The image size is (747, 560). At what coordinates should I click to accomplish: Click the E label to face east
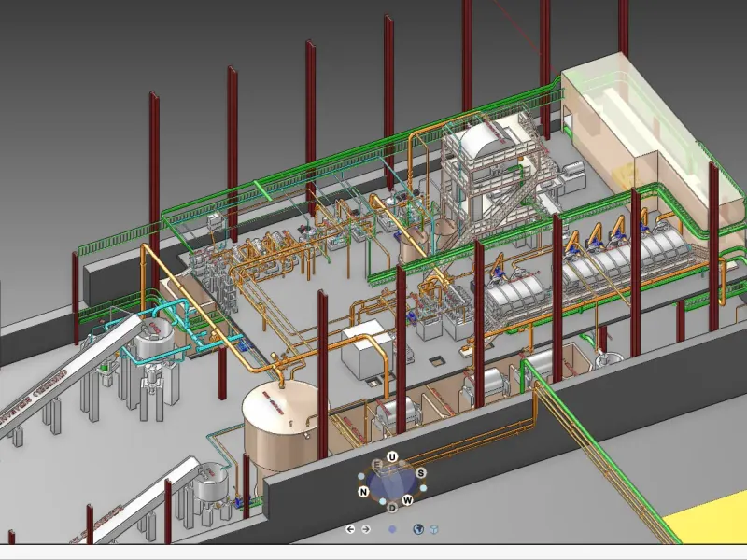coord(376,464)
